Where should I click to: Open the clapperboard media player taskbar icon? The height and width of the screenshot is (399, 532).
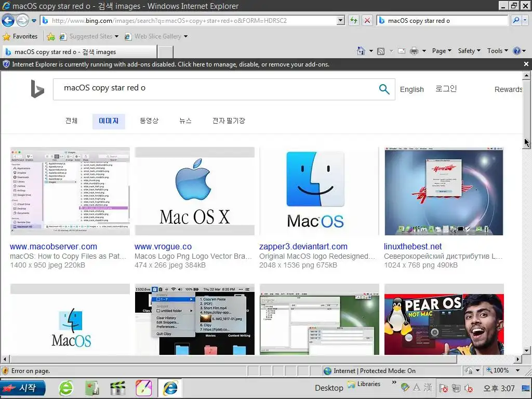click(x=117, y=388)
